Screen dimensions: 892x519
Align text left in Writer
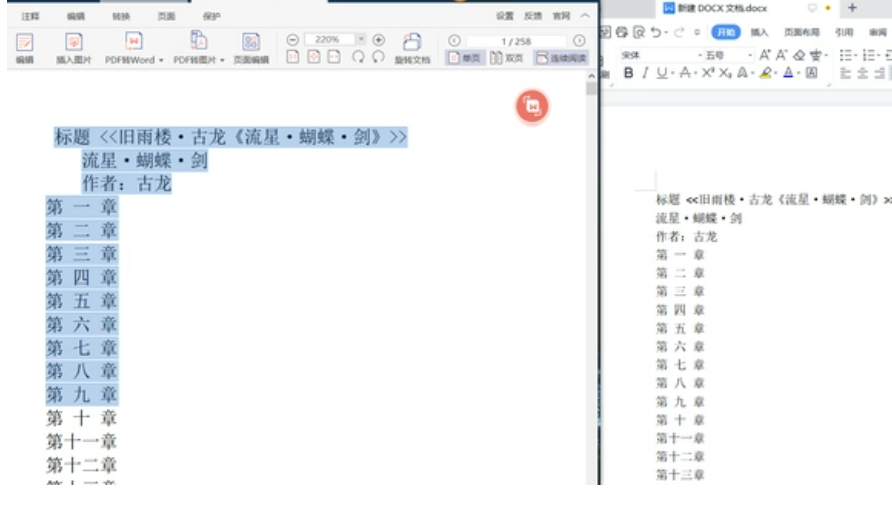coord(846,73)
